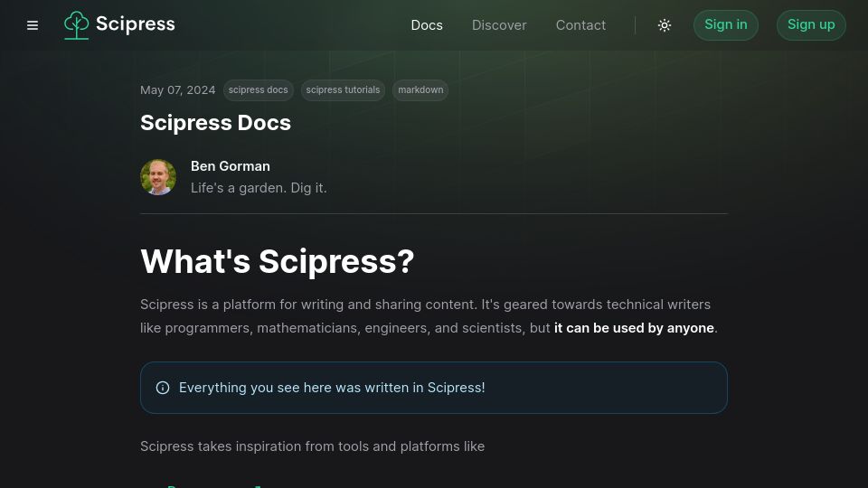Open the hamburger sidebar menu
Image resolution: width=868 pixels, height=488 pixels.
[x=33, y=25]
